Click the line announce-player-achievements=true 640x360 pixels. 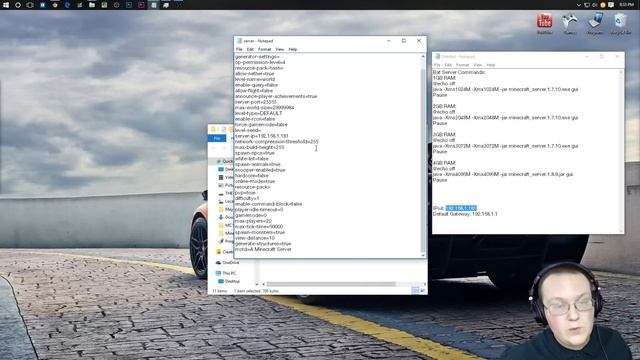click(276, 96)
